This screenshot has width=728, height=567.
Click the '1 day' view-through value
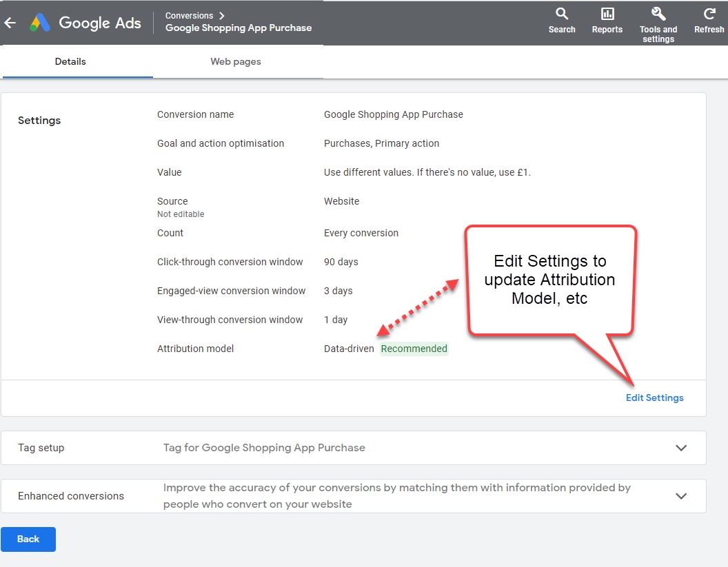336,320
